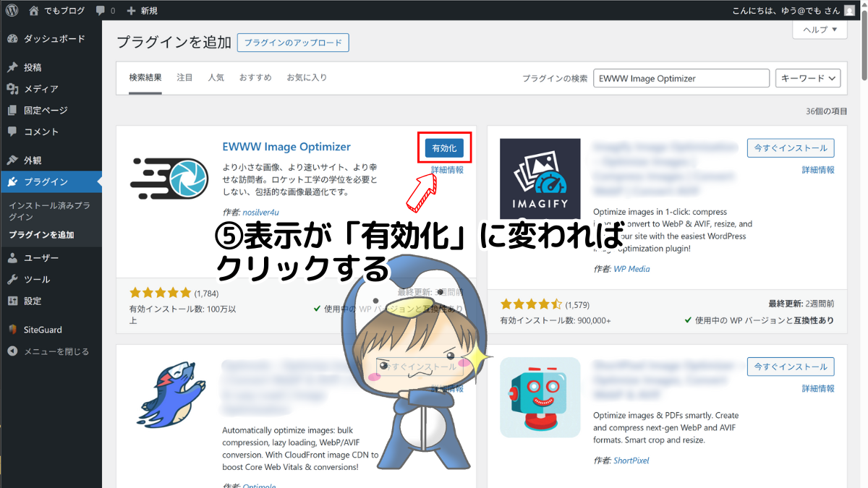Open the EWWW Image Optimizer title link
Viewport: 868px width, 488px height.
pos(286,147)
